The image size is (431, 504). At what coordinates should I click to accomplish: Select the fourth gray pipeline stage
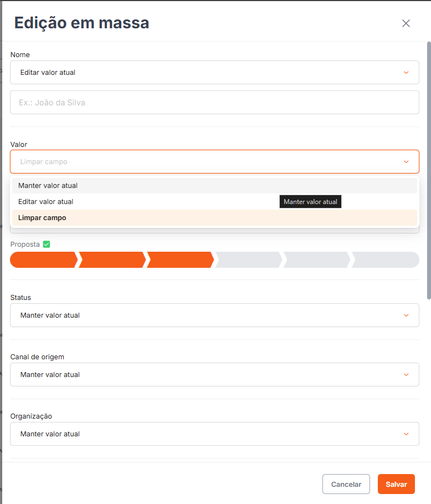[249, 259]
